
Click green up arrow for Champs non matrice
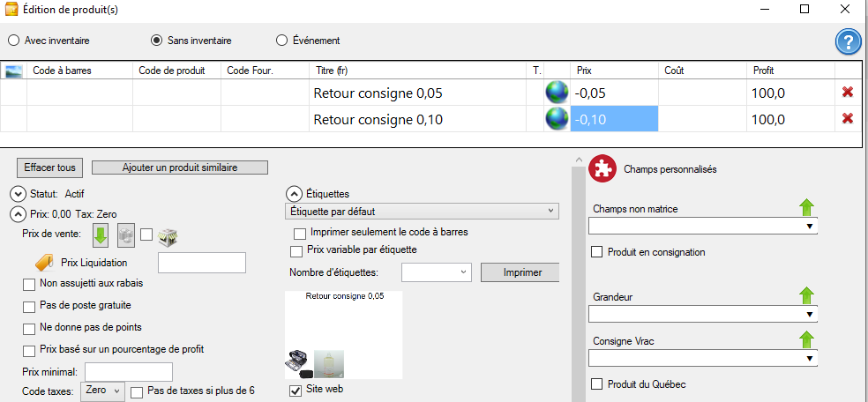(x=807, y=207)
